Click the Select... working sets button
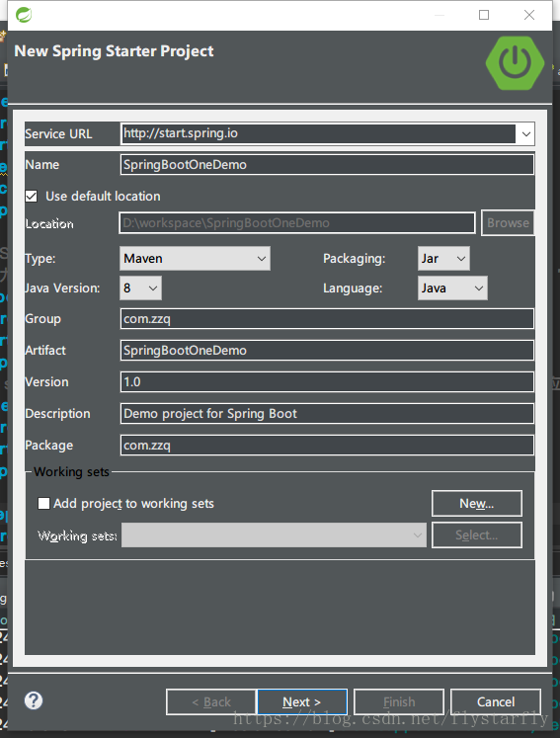 477,535
